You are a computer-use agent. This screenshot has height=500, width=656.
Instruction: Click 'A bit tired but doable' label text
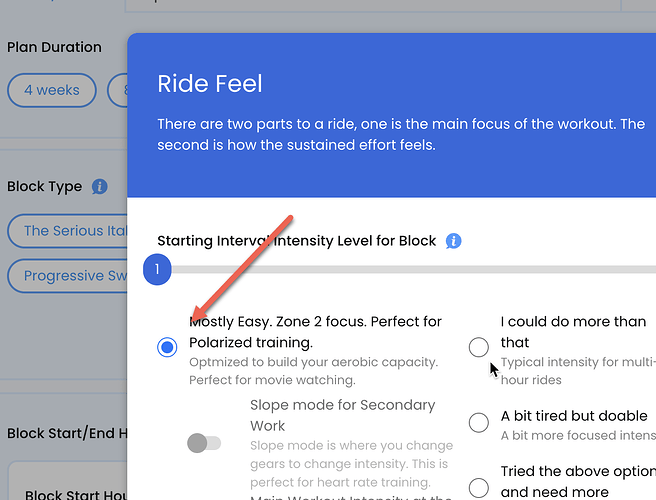click(x=574, y=416)
